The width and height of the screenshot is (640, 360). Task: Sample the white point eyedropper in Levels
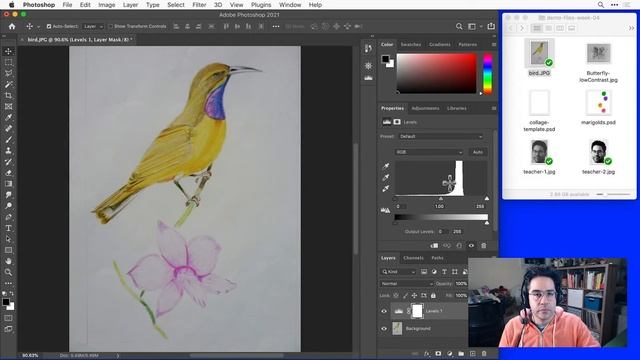pos(386,189)
